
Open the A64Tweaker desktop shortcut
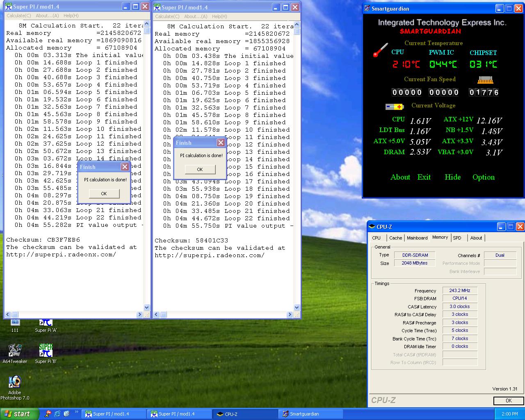[15, 351]
